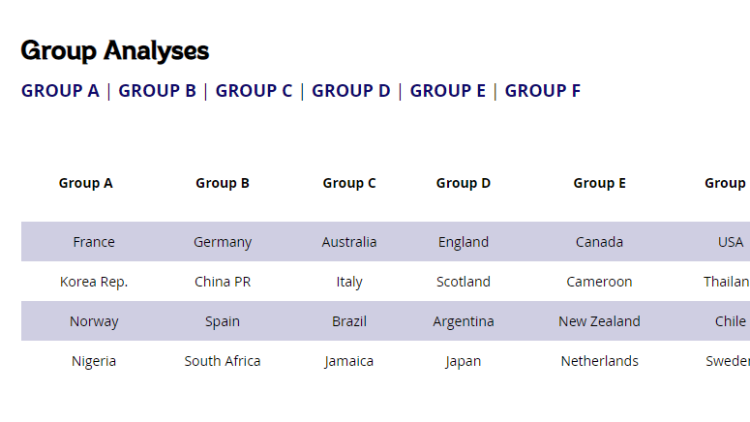Click the Group C column header
The width and height of the screenshot is (750, 422).
point(349,183)
